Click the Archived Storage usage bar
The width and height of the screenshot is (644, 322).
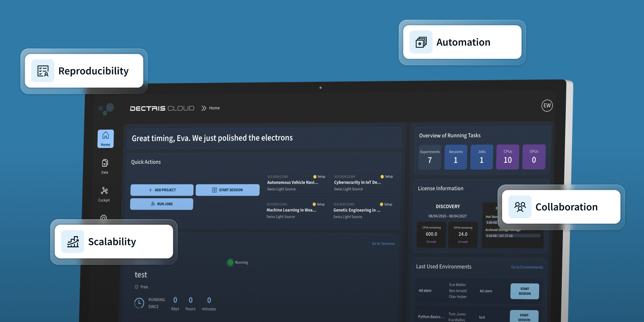click(513, 236)
